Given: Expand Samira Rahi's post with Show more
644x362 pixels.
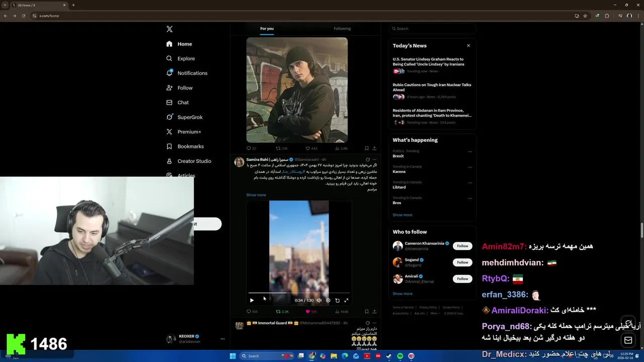Looking at the screenshot, I should click(x=256, y=195).
